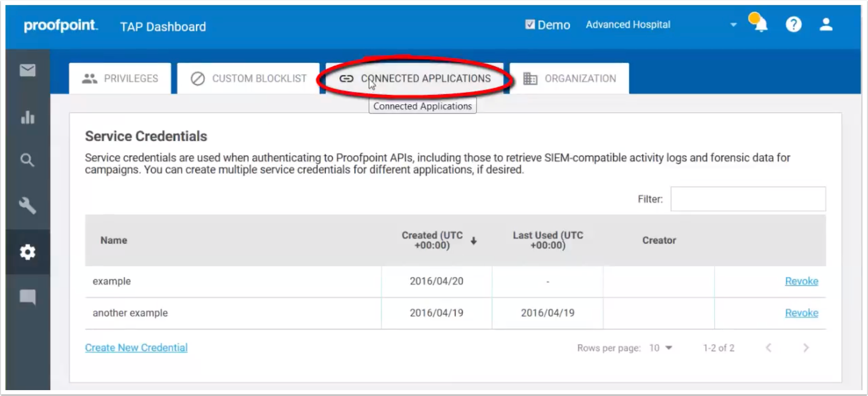Viewport: 868px width, 396px height.
Task: Expand the Advanced Hospital organization dropdown
Action: [x=733, y=25]
